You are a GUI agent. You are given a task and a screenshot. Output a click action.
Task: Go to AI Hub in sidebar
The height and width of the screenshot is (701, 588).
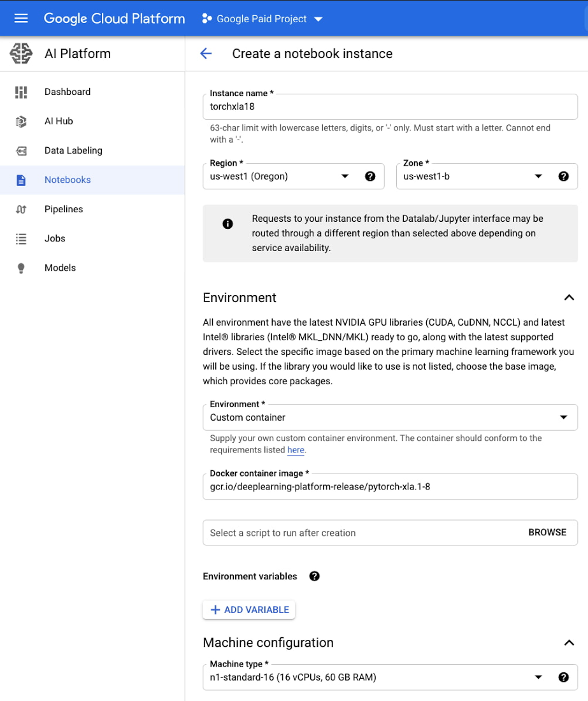(x=59, y=121)
